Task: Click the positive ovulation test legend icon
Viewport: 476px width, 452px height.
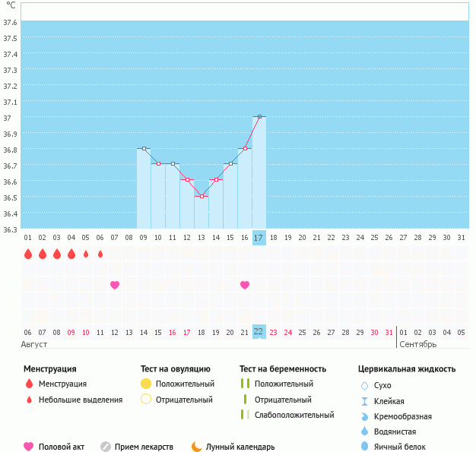Action: 146,384
